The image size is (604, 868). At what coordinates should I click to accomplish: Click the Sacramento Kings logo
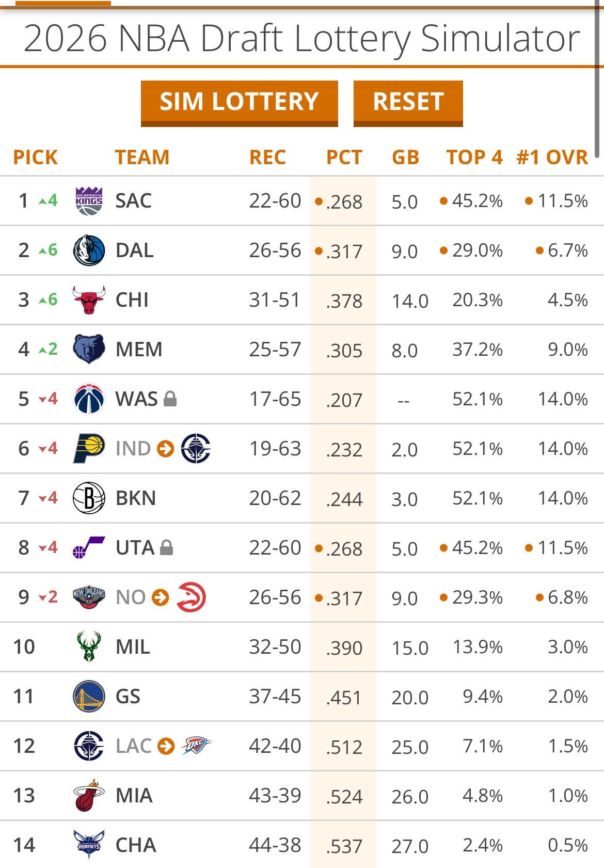coord(89,201)
